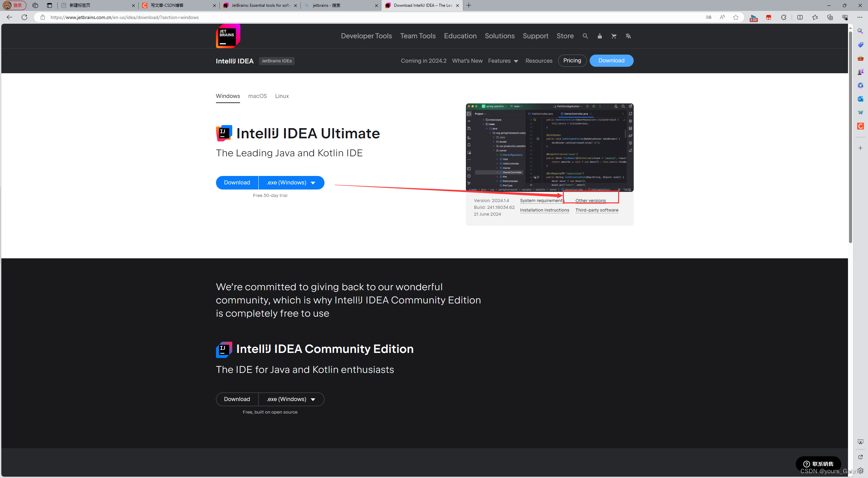This screenshot has height=478, width=868.
Task: Click Download for IntelliJ IDEA Ultimate
Action: (x=237, y=183)
